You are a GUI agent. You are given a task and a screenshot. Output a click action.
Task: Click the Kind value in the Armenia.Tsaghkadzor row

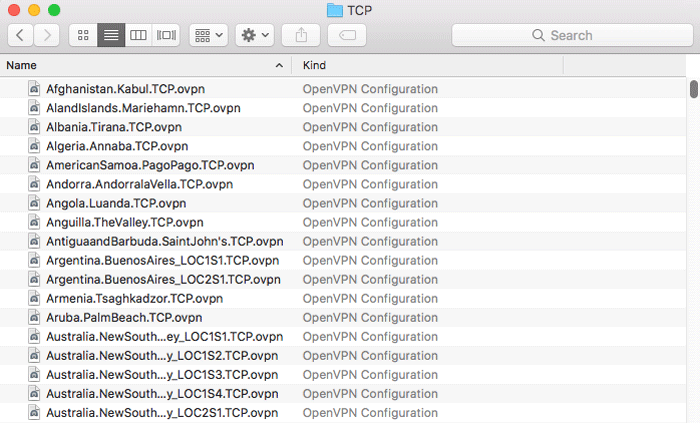point(370,299)
